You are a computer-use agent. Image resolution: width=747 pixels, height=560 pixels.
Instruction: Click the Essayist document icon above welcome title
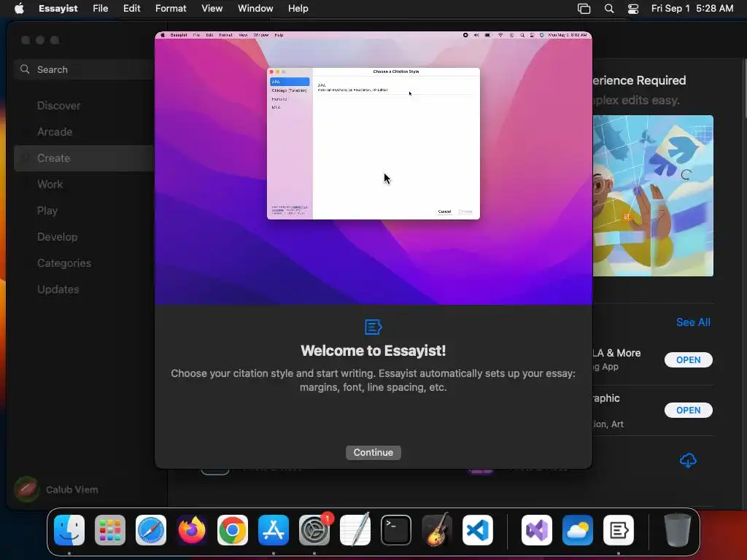coord(373,327)
